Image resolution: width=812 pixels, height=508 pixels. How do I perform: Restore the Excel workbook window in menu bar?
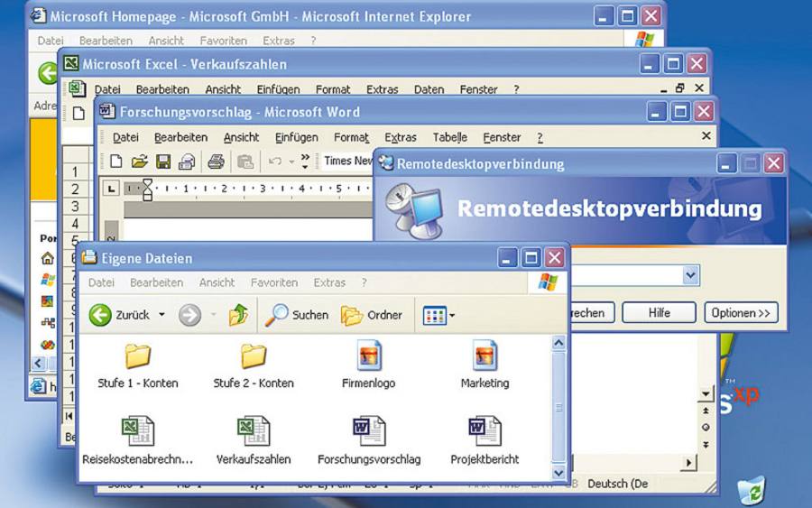(x=680, y=88)
